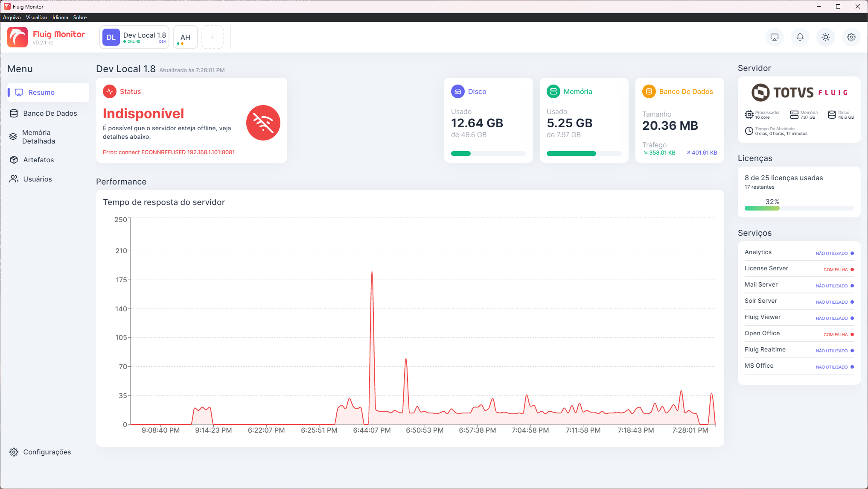
Task: Open the Arquivo menu
Action: pyautogui.click(x=12, y=18)
